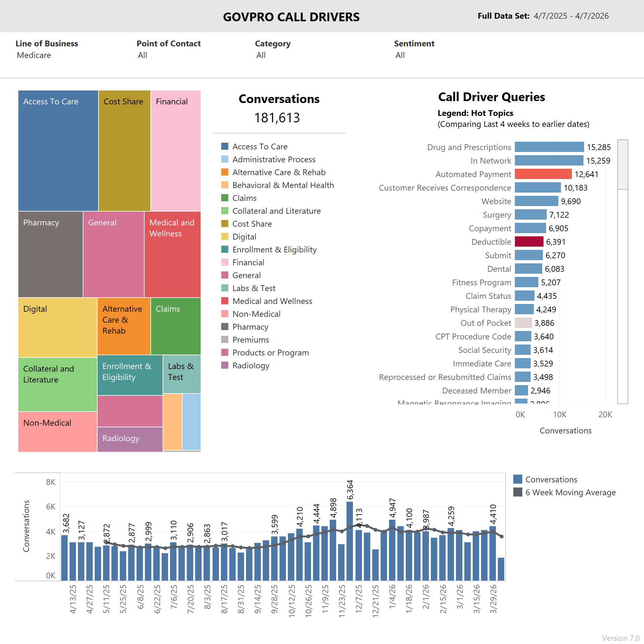
Task: Open the Sentiment All filter
Action: click(400, 55)
